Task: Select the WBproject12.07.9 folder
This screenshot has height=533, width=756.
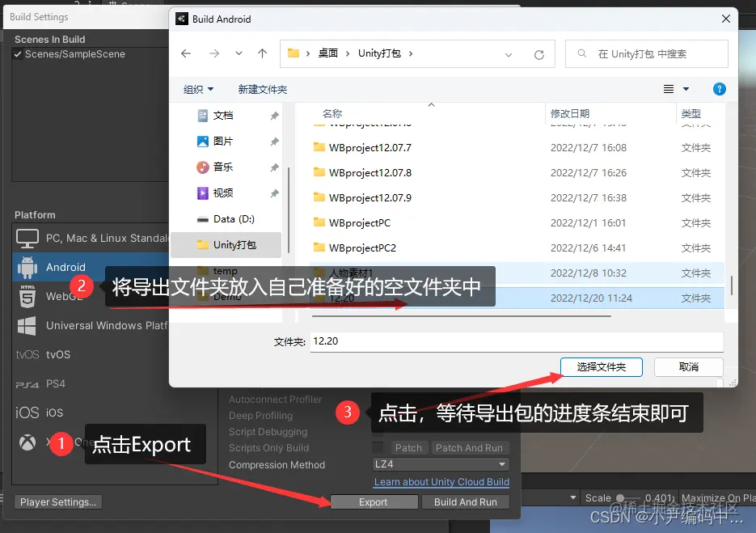Action: coord(370,198)
